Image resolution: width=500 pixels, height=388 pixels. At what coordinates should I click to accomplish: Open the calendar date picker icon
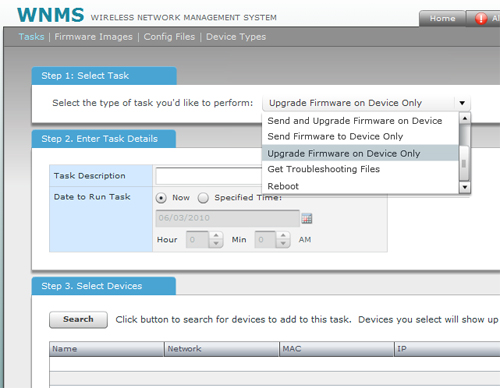(x=307, y=219)
